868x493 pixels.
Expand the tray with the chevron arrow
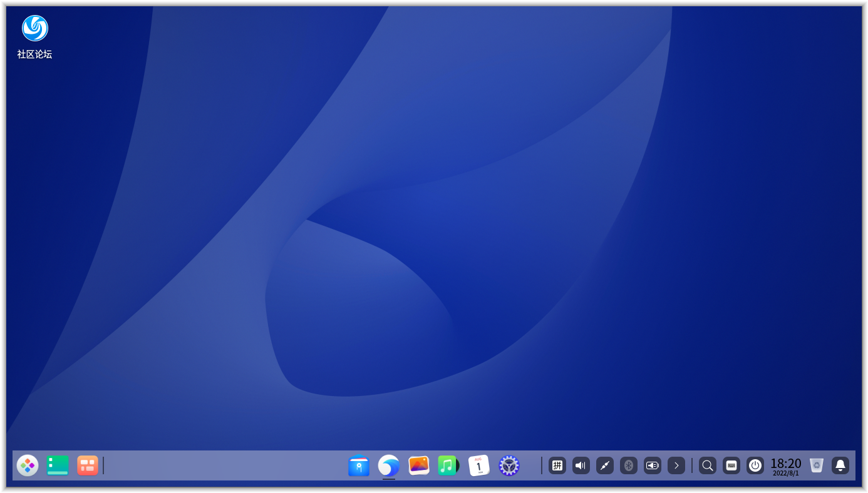point(676,465)
